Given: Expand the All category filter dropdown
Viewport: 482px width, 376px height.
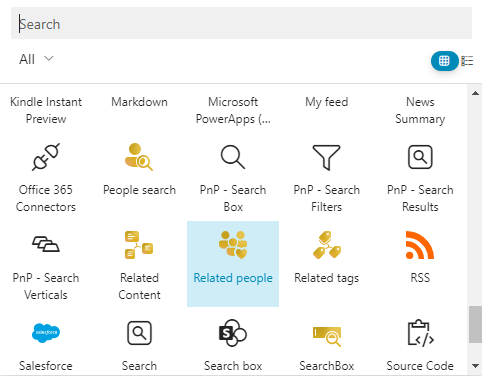Looking at the screenshot, I should coord(36,59).
